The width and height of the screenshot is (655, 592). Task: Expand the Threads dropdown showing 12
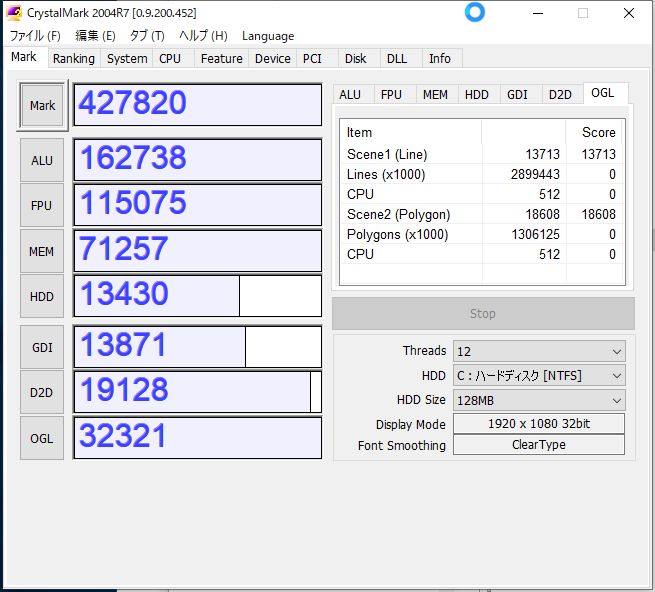point(539,351)
